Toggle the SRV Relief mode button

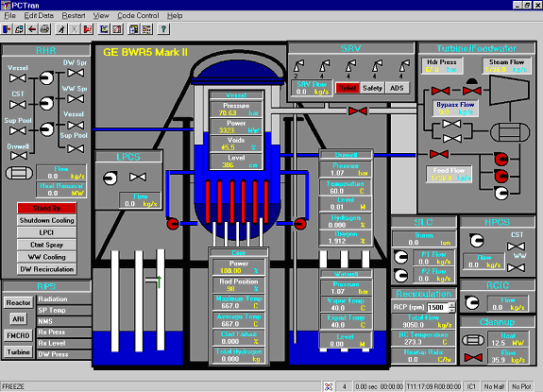[x=347, y=88]
